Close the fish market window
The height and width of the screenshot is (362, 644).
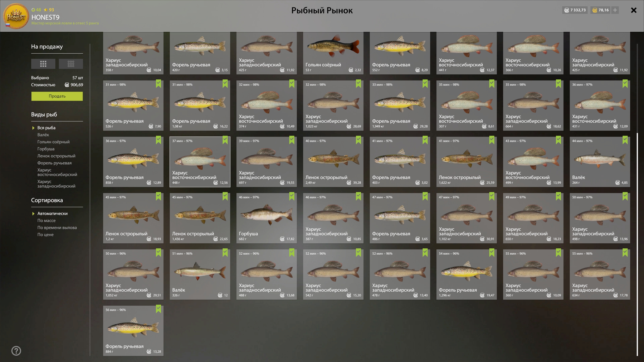point(634,10)
